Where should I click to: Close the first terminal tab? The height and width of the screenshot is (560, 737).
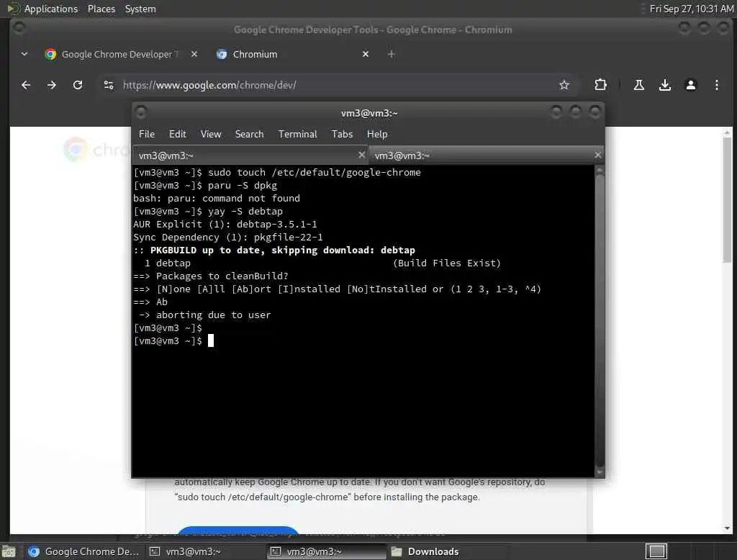pyautogui.click(x=361, y=155)
